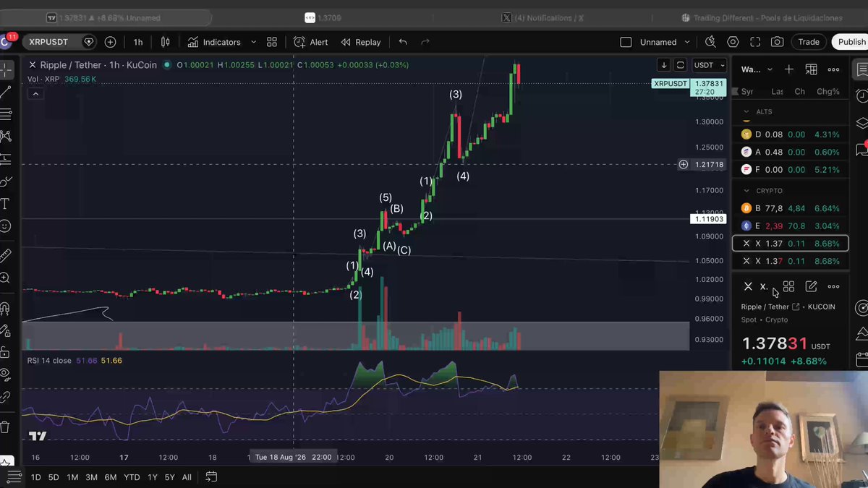Screen dimensions: 868x488
Task: Open indicator templates grid
Action: pyautogui.click(x=272, y=42)
